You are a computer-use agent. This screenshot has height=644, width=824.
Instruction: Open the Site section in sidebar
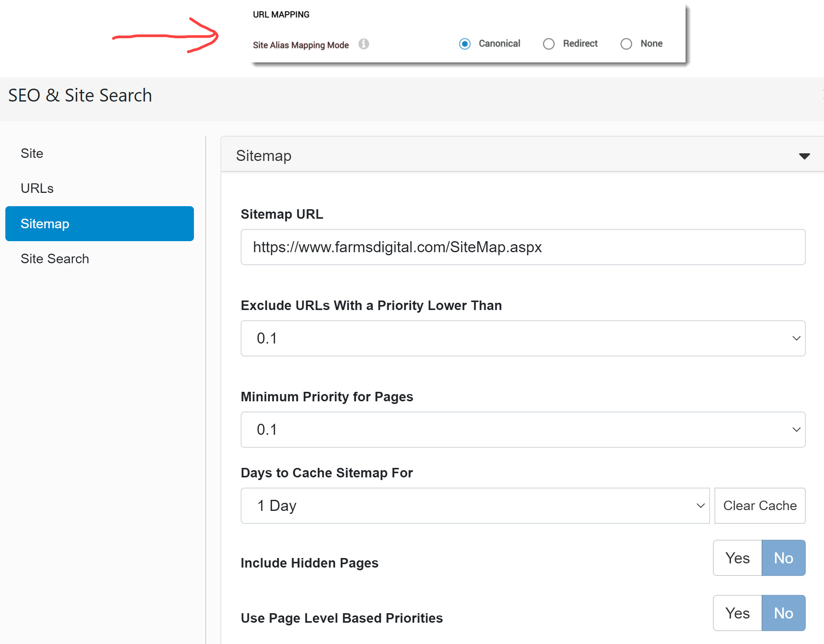100,153
